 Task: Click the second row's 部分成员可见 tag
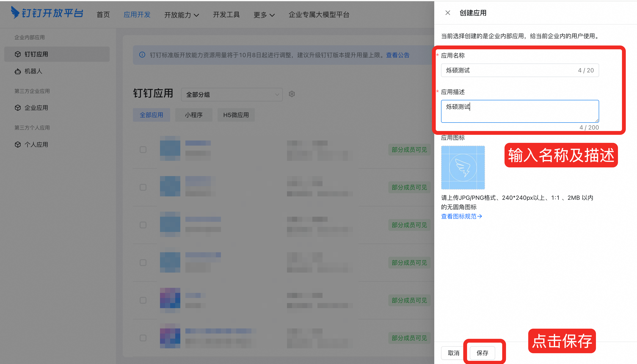coord(409,187)
